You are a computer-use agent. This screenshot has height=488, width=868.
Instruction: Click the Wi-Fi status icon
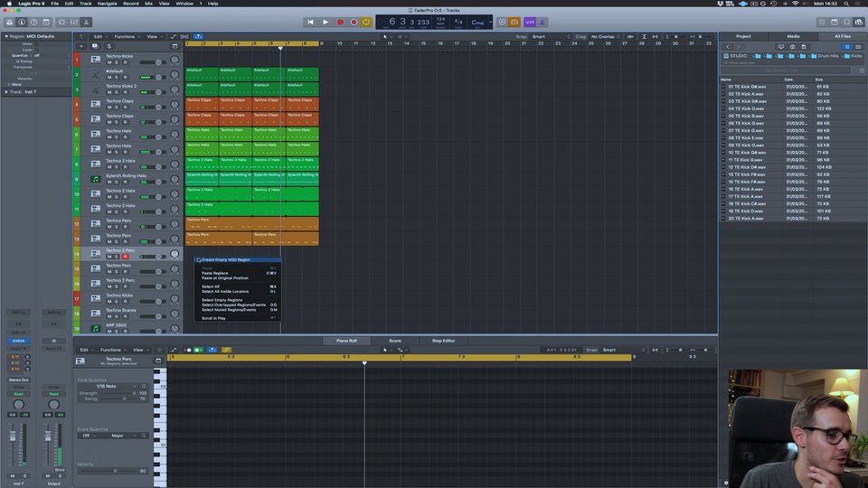[795, 4]
